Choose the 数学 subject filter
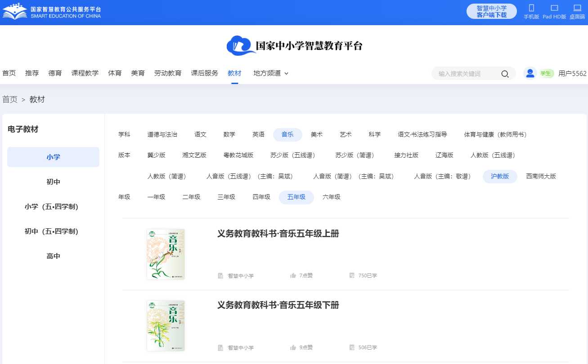 coord(229,134)
